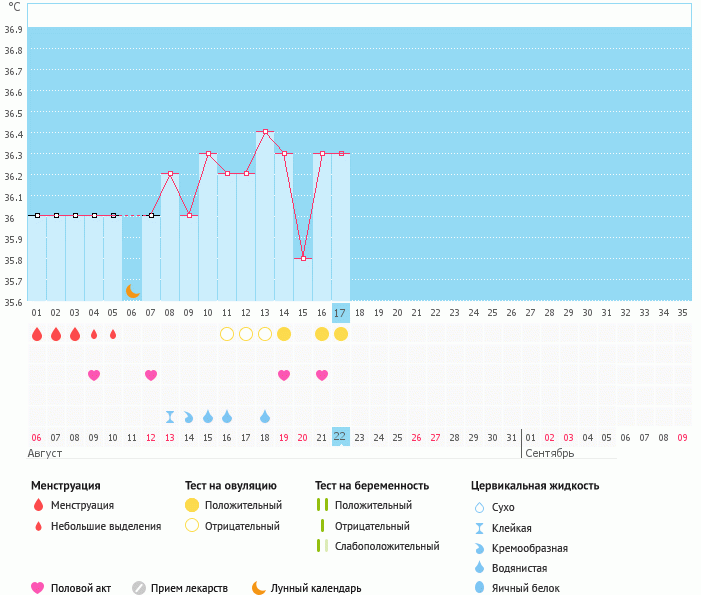Click the positive ovulation test circle on day 14

click(x=284, y=334)
